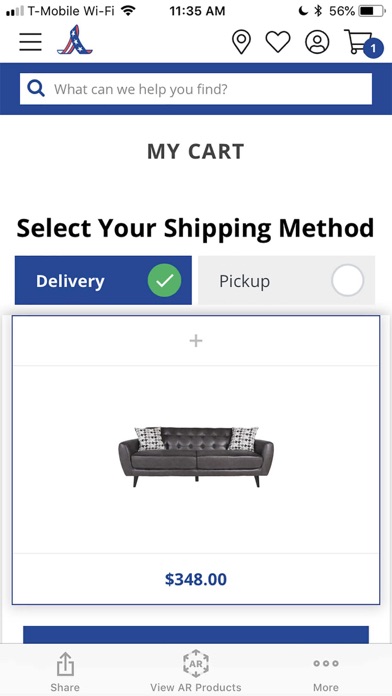Open the More options dots
The height and width of the screenshot is (696, 392).
coord(326,672)
